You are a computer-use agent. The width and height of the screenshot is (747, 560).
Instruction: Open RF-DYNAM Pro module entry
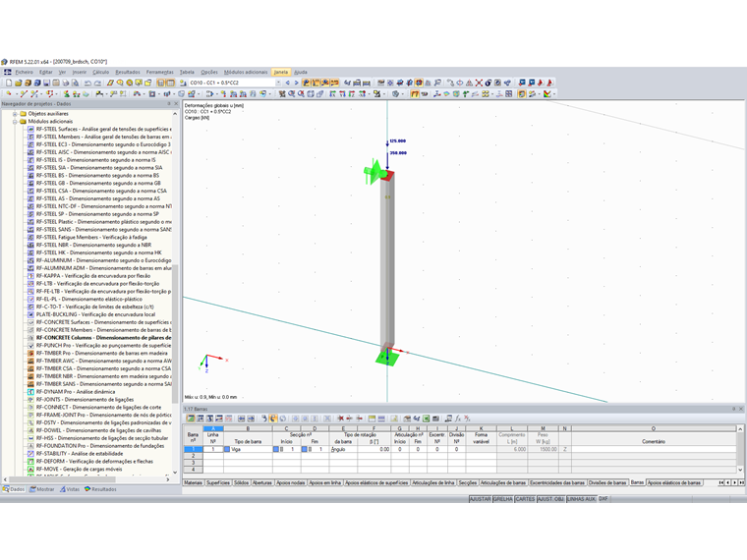tap(76, 391)
